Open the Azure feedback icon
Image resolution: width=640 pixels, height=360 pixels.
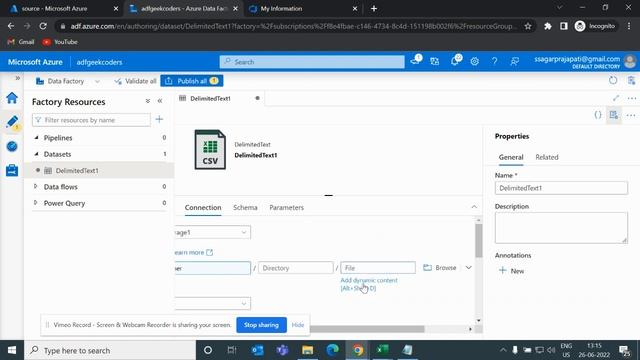point(514,62)
